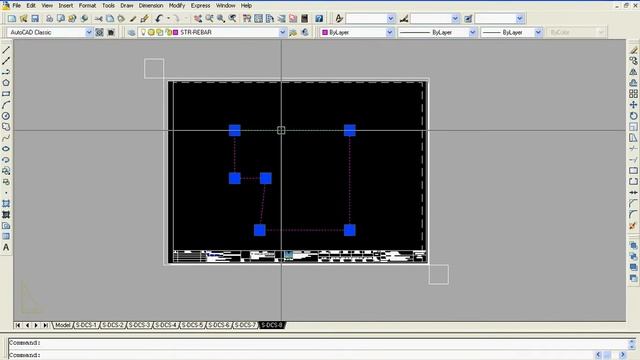The width and height of the screenshot is (640, 360).
Task: Click the magenta ByLayer color swatch
Action: pyautogui.click(x=325, y=32)
